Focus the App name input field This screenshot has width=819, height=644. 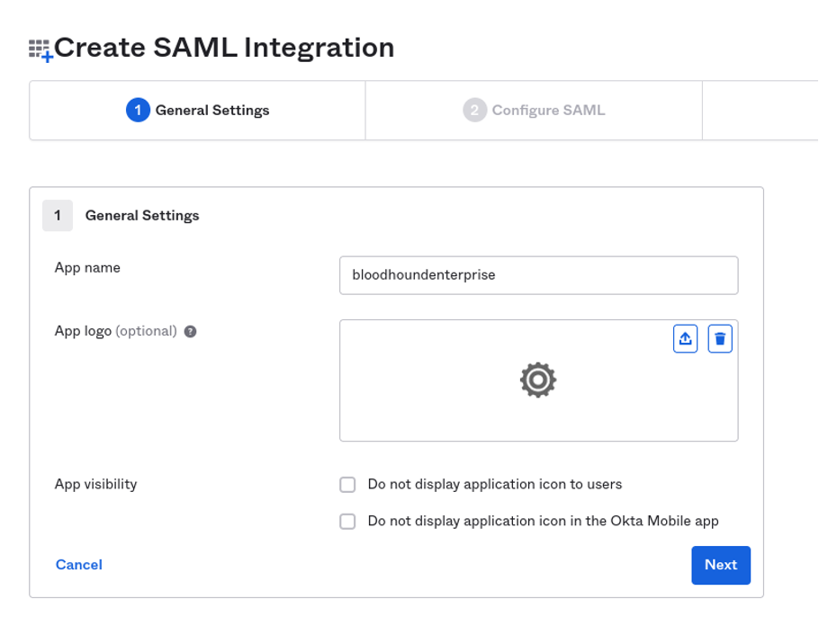(538, 275)
